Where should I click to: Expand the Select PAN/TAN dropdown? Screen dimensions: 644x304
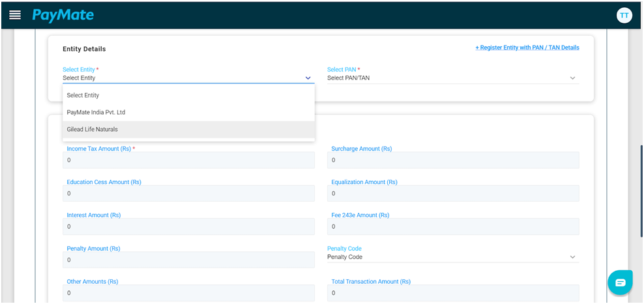(x=453, y=78)
